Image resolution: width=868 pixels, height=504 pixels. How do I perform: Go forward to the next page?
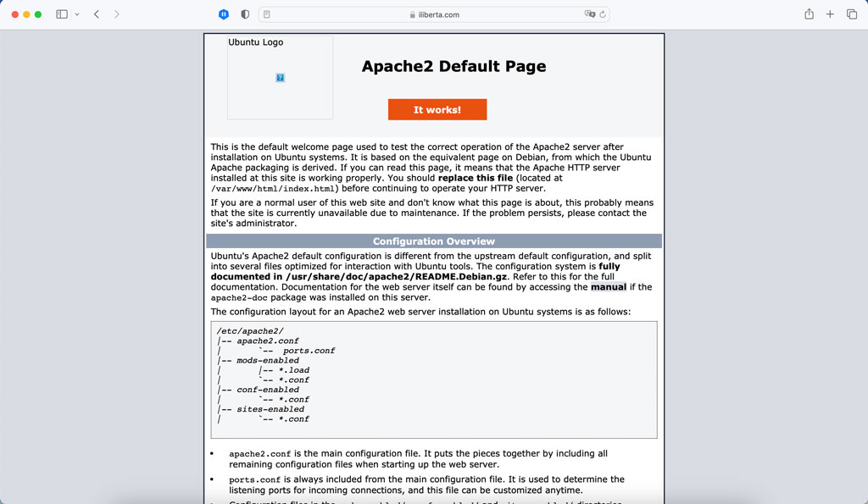(x=116, y=14)
